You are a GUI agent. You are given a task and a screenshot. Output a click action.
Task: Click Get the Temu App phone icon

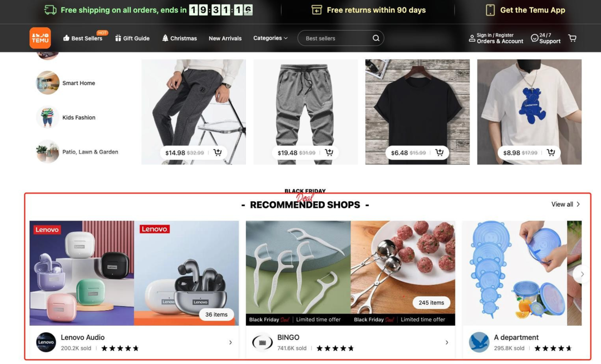tap(490, 10)
